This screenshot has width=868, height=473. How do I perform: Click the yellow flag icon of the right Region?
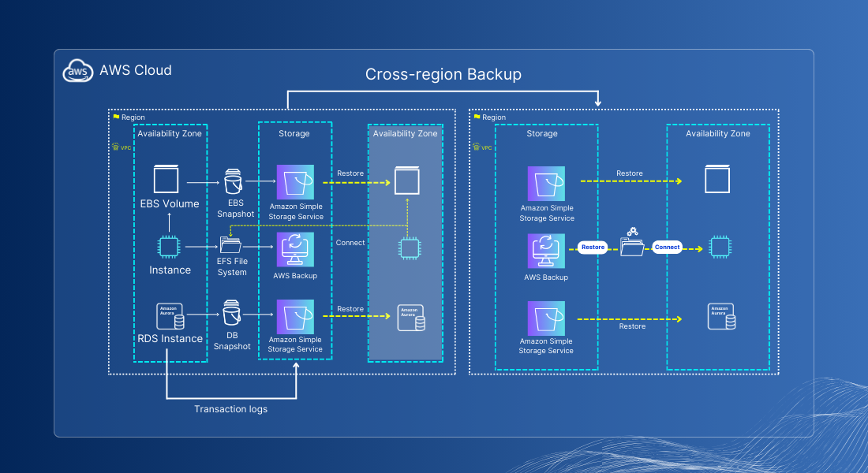pos(477,117)
